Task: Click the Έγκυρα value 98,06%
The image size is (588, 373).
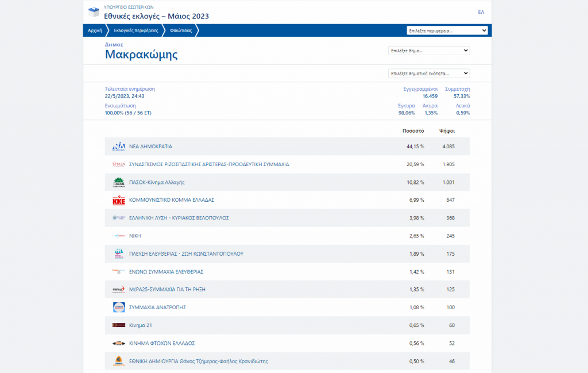Action: coord(407,113)
